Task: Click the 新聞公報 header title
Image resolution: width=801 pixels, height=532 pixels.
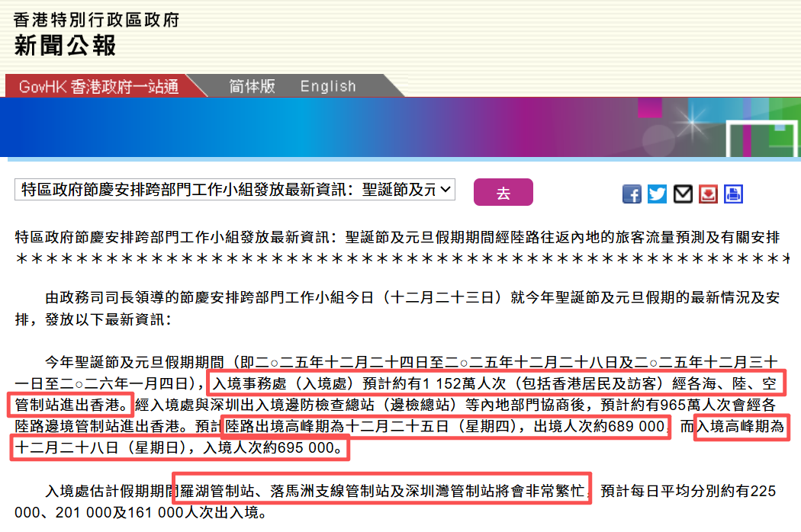Action: point(65,46)
